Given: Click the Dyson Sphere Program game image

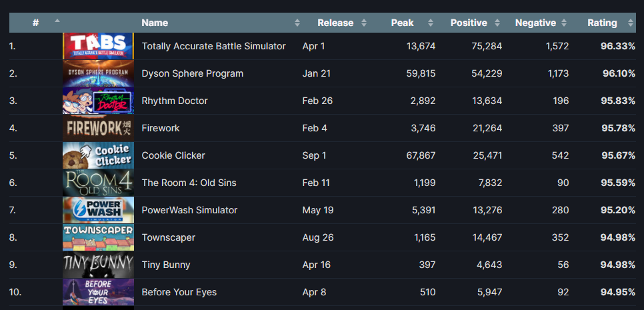Looking at the screenshot, I should (98, 73).
